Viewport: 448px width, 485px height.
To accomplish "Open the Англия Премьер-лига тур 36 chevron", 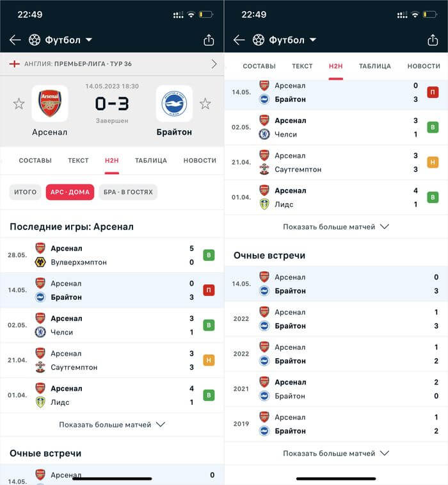I will 214,63.
